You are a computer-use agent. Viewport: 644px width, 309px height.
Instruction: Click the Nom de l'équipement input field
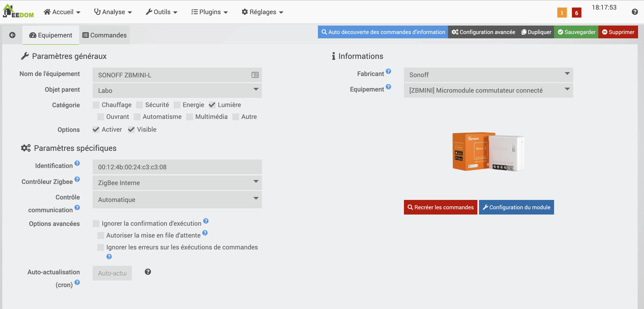coord(177,75)
